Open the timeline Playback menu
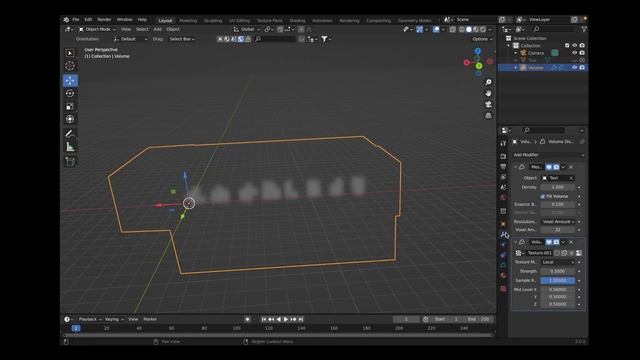The width and height of the screenshot is (640, 360). point(90,319)
